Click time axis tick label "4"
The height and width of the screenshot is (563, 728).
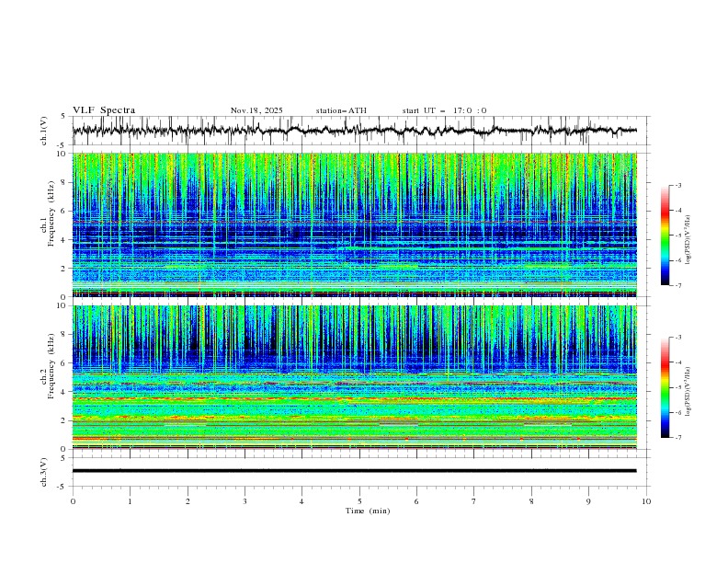click(301, 501)
